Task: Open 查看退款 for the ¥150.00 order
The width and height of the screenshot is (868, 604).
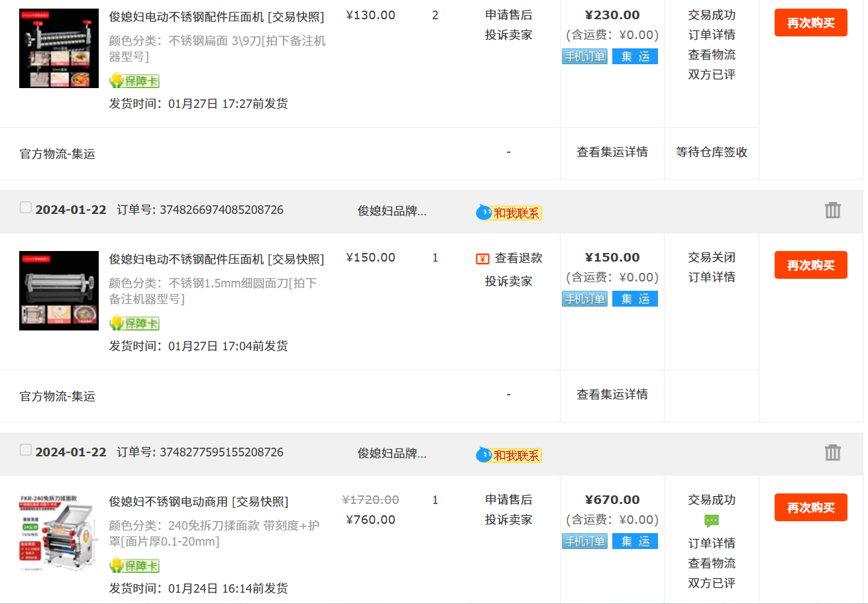Action: click(x=518, y=258)
